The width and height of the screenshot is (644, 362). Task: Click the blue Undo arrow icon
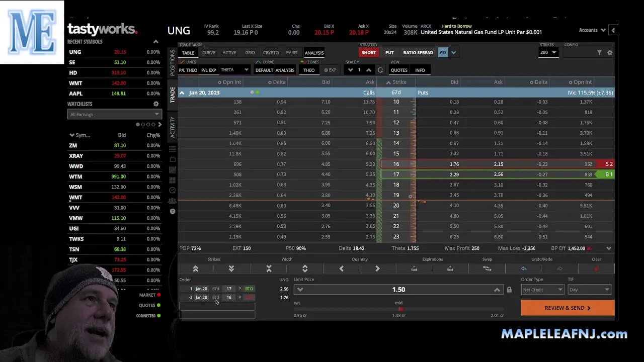[524, 269]
